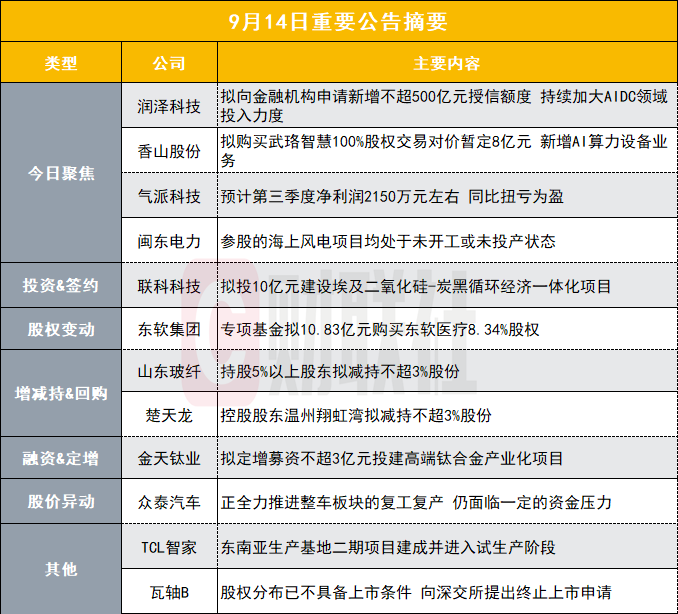Click the 投资&签约 category cell
This screenshot has height=614, width=678.
(x=61, y=285)
